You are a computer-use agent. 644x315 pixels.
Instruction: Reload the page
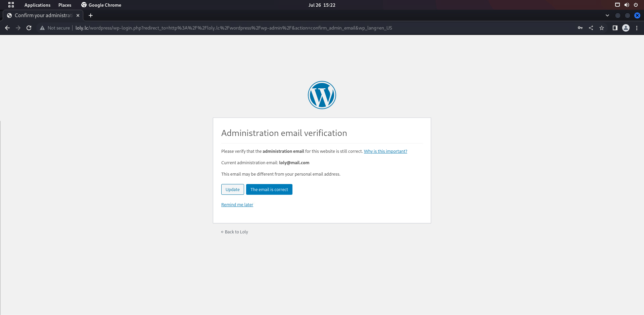(x=29, y=28)
